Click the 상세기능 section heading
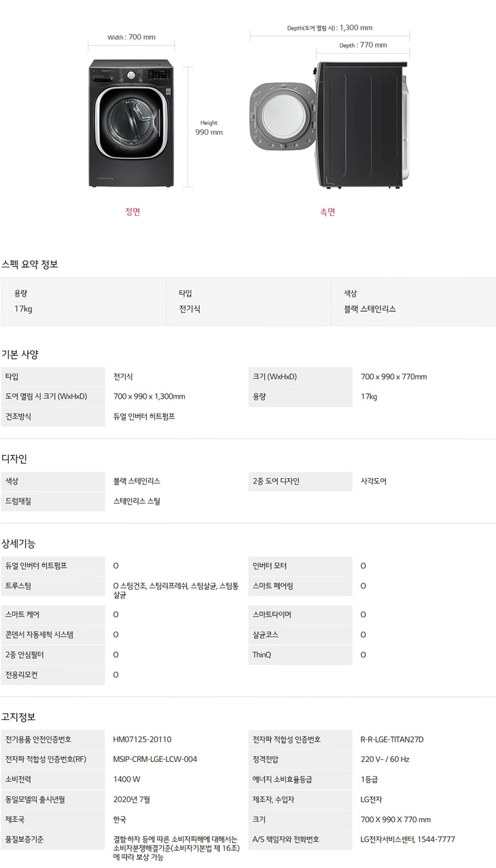The height and width of the screenshot is (868, 496). 18,543
